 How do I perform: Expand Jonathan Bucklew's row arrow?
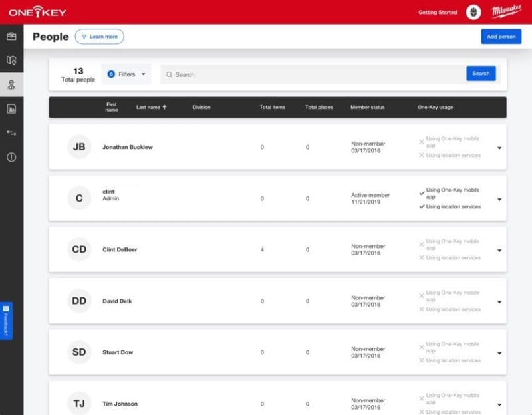[499, 148]
